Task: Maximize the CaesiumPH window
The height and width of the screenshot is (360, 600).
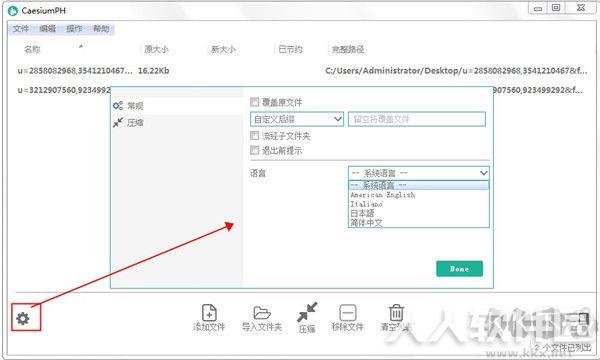Action: click(x=556, y=8)
